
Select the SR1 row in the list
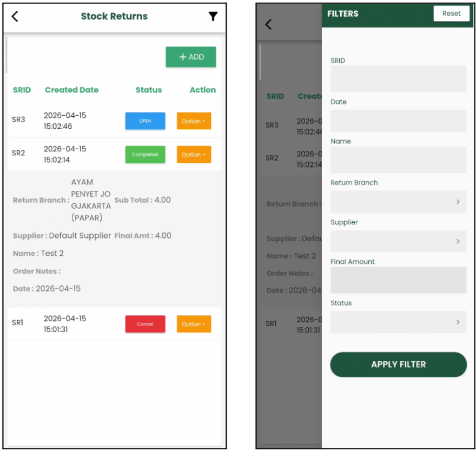(x=65, y=323)
